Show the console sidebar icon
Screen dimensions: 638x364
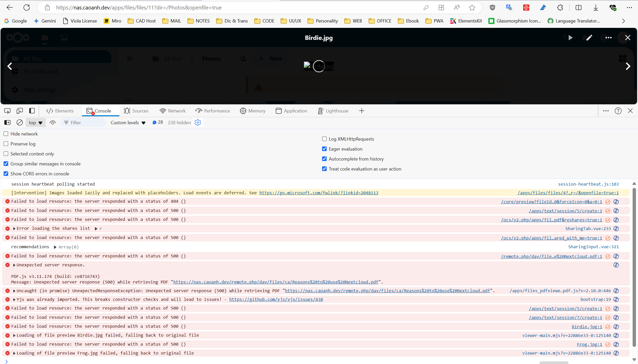click(x=7, y=123)
